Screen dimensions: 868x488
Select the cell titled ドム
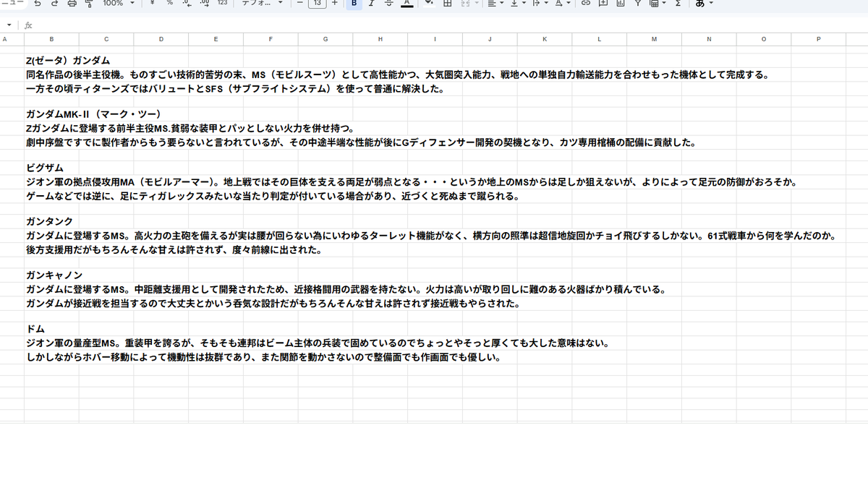pyautogui.click(x=35, y=329)
